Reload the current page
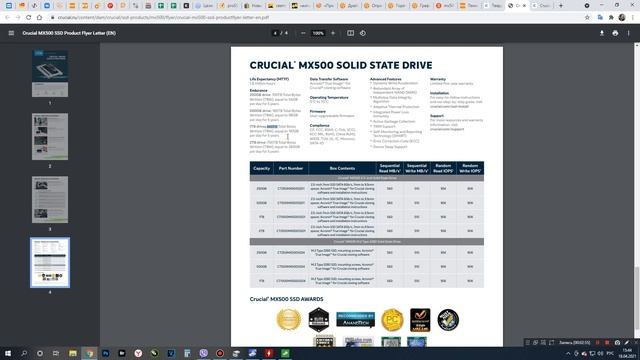Screen dimensions: 640x360 (x=29, y=18)
